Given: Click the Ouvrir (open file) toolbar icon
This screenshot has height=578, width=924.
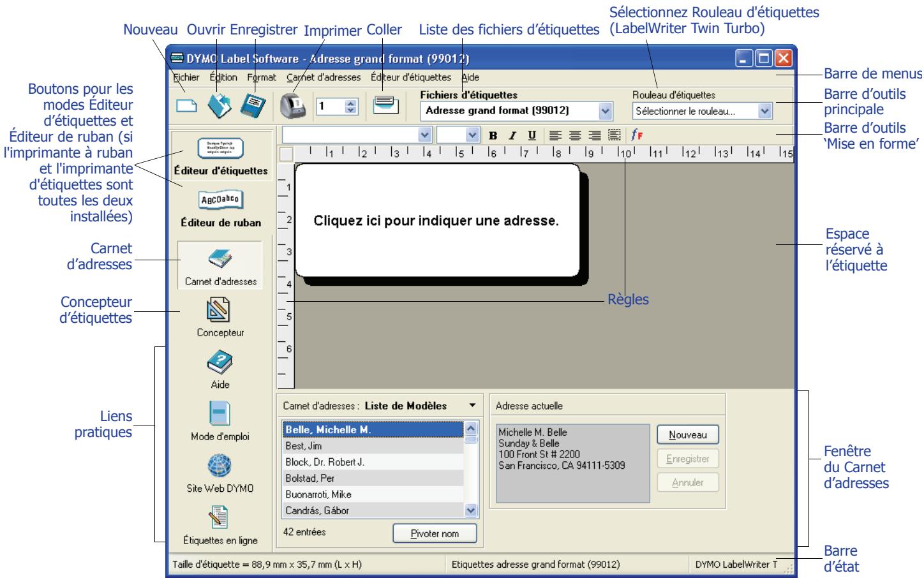Looking at the screenshot, I should point(221,106).
